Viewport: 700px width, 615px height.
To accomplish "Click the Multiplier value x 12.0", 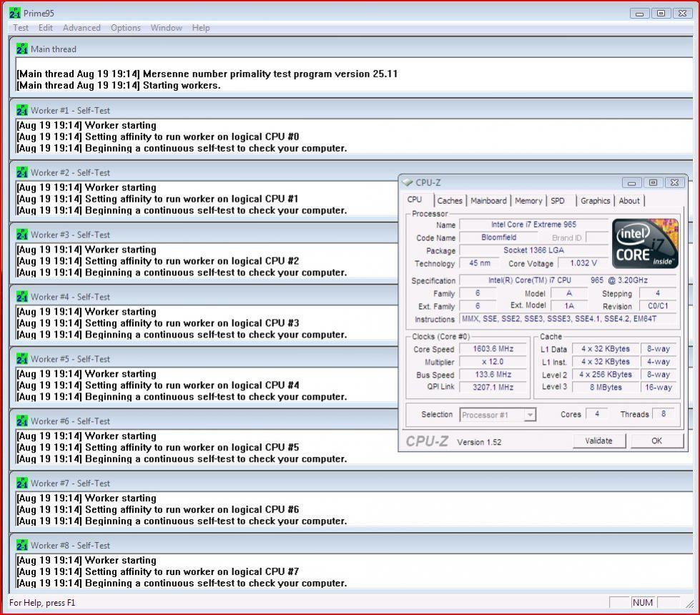I will [493, 361].
